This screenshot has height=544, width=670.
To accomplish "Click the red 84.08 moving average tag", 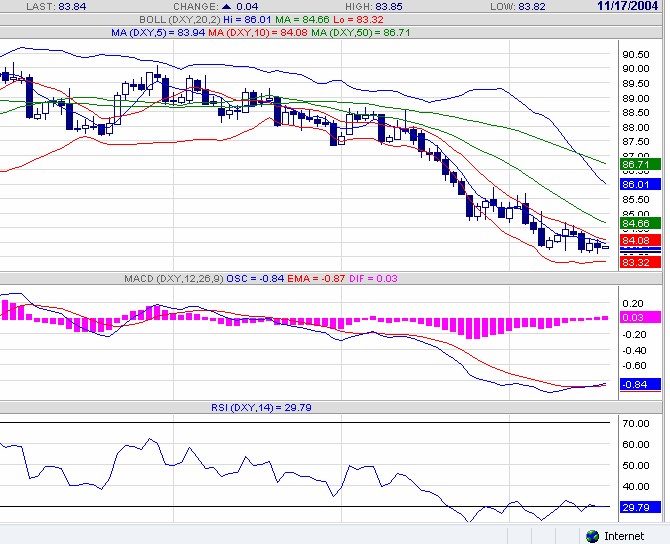I will (x=636, y=241).
